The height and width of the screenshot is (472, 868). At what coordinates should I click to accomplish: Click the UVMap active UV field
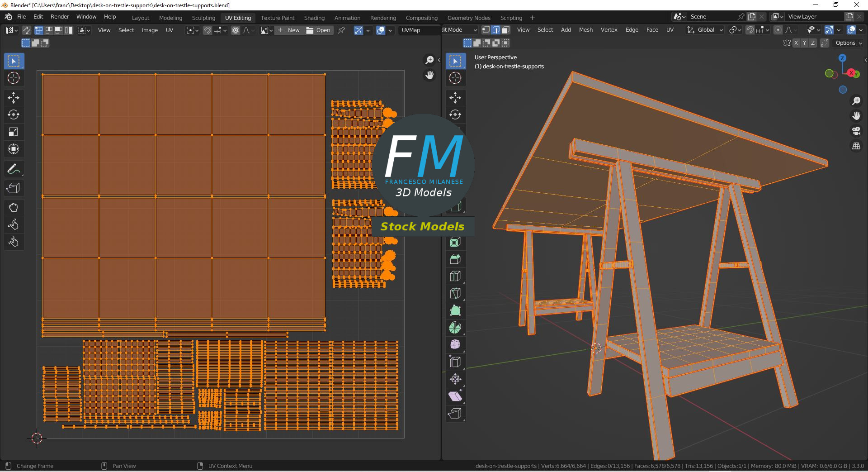pyautogui.click(x=419, y=30)
